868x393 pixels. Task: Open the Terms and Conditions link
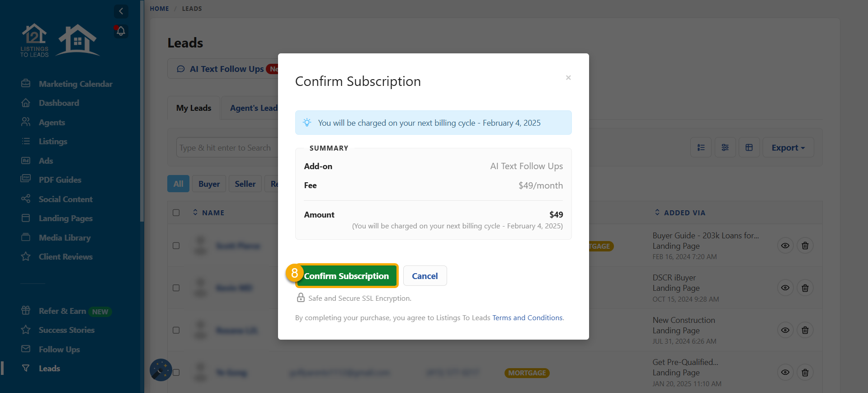[528, 318]
